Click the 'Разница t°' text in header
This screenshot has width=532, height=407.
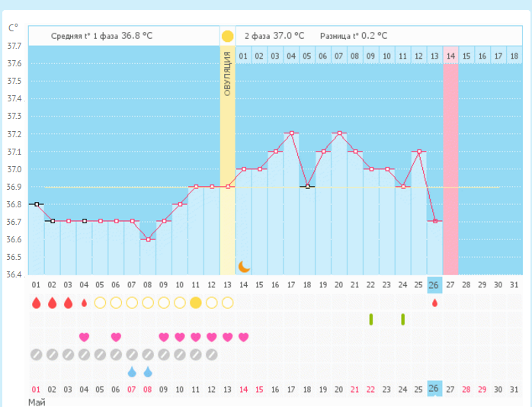(x=342, y=36)
